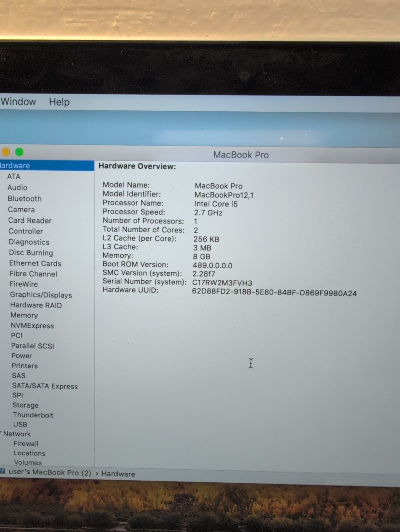Click the MacBook Pro window title
Viewport: 400px width, 532px height.
point(241,155)
